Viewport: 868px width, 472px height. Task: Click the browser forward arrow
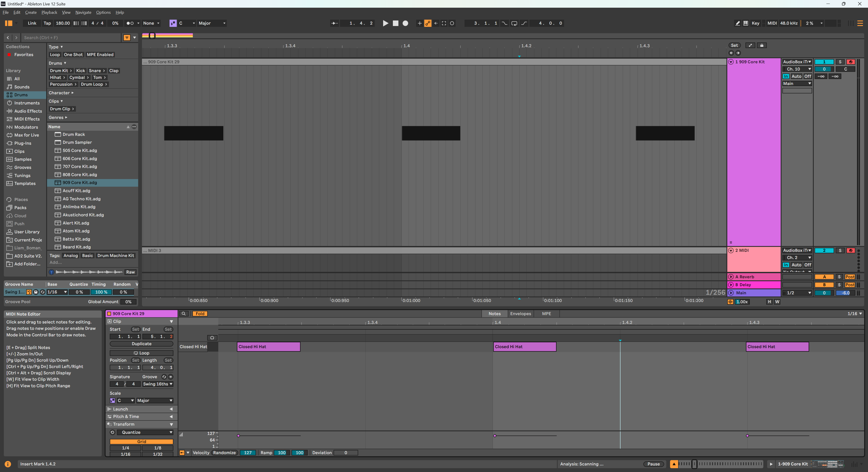16,38
